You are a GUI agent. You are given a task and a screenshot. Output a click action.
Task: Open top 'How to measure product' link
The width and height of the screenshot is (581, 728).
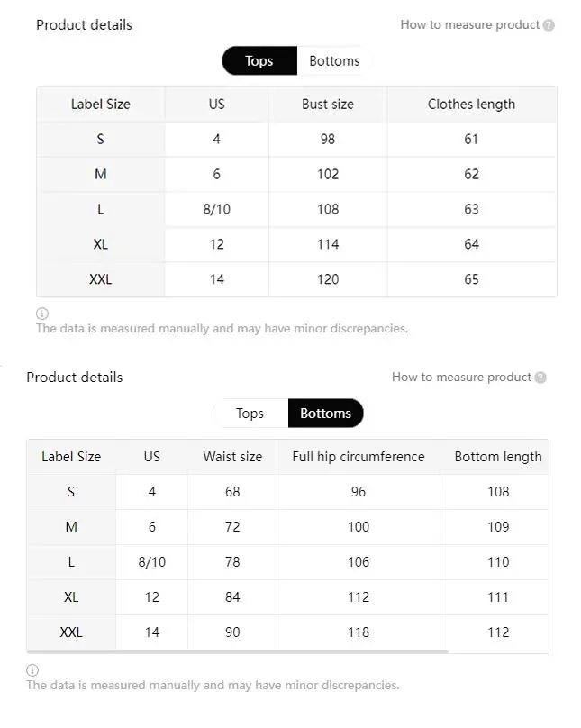pos(469,24)
